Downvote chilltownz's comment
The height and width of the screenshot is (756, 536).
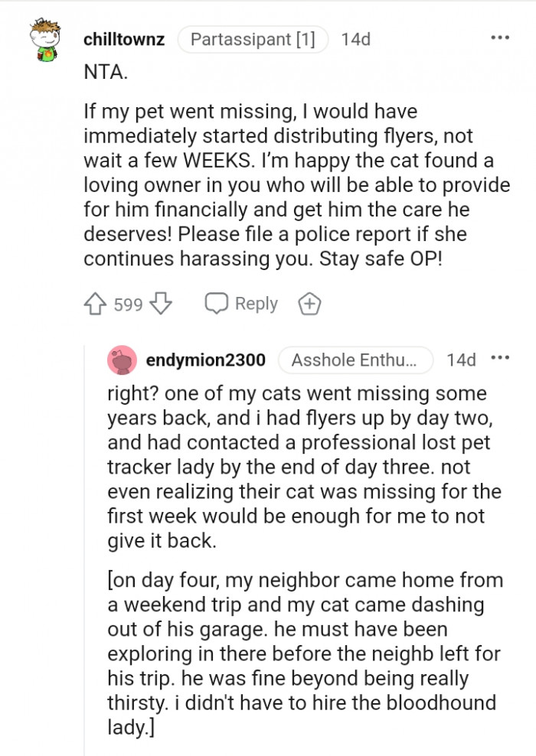tap(161, 304)
